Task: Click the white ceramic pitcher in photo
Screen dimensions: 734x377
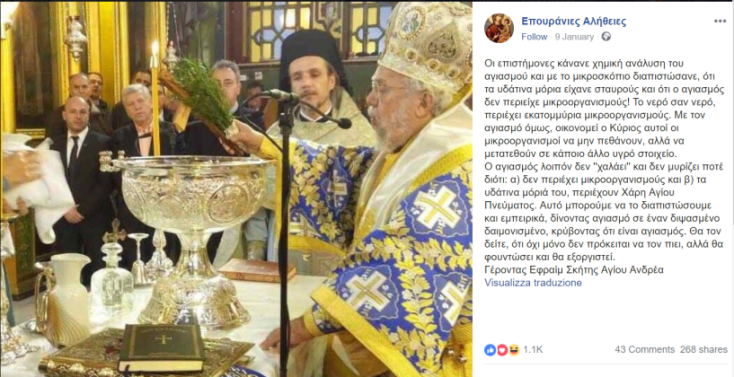Action: pos(65,298)
